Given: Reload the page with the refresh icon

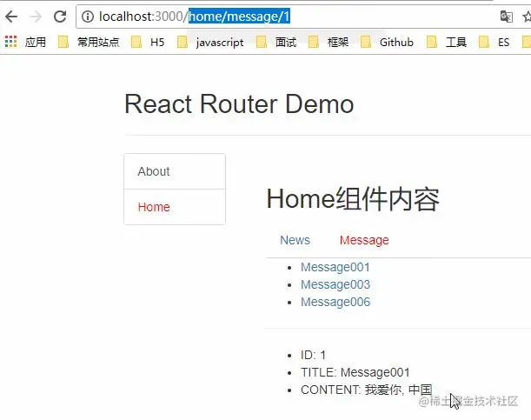Looking at the screenshot, I should coord(60,17).
